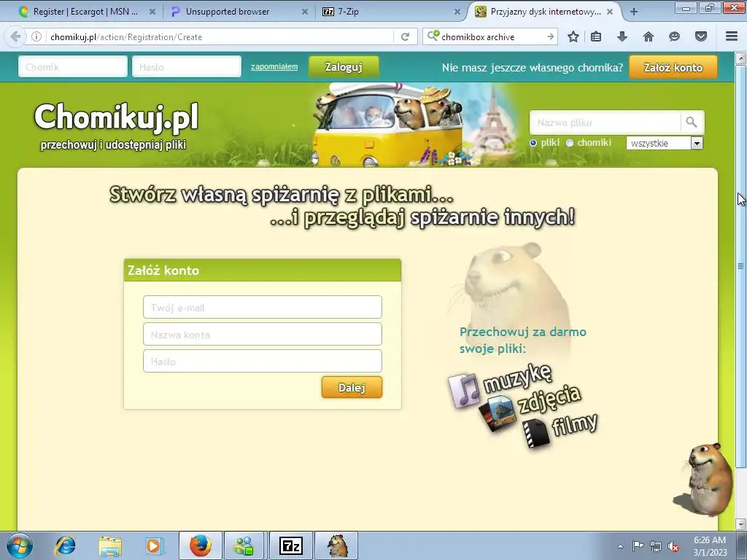Click the green Zaloguj button
Viewport: 747px width, 560px height.
[x=344, y=66]
